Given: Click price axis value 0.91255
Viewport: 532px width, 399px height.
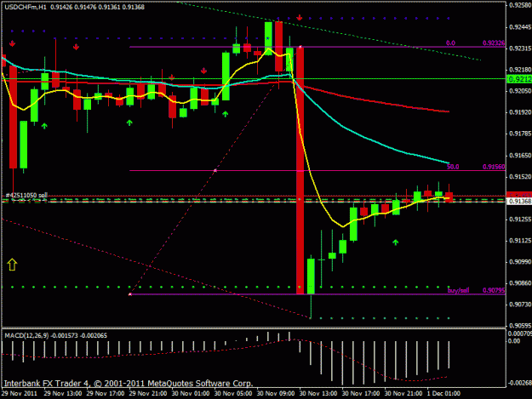Looking at the screenshot, I should click(520, 219).
